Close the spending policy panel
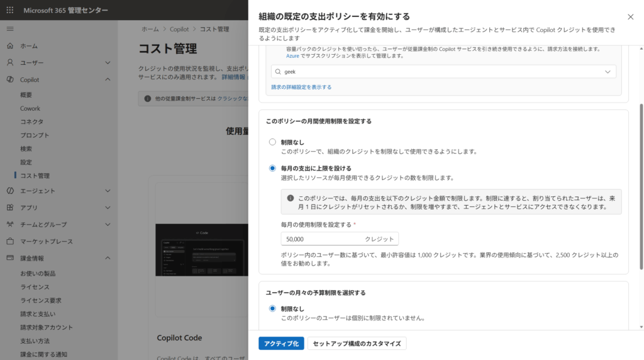The height and width of the screenshot is (360, 644). tap(630, 17)
